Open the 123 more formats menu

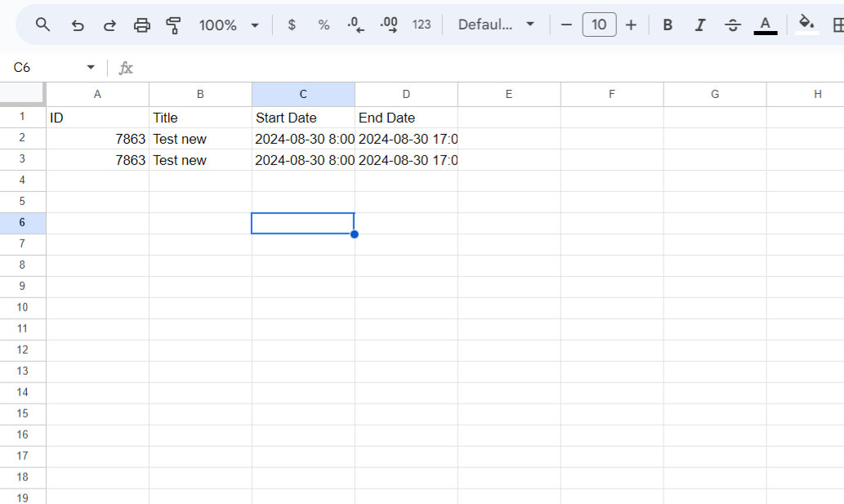(x=422, y=25)
